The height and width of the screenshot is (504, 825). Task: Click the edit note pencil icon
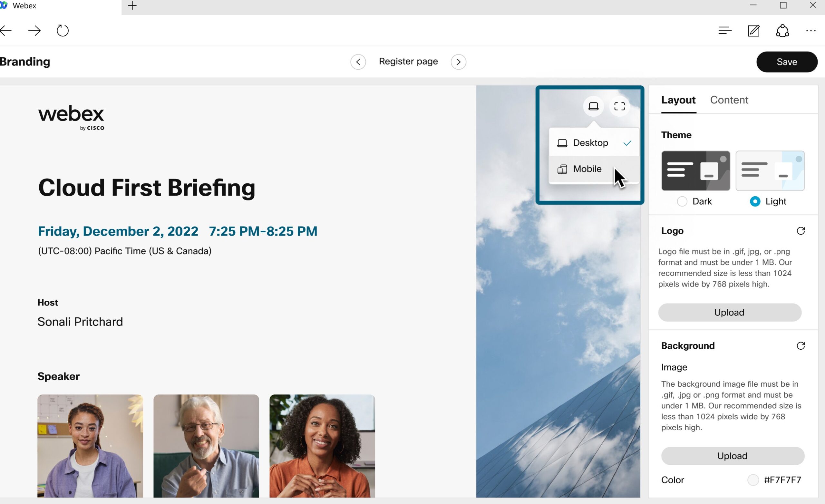(754, 31)
